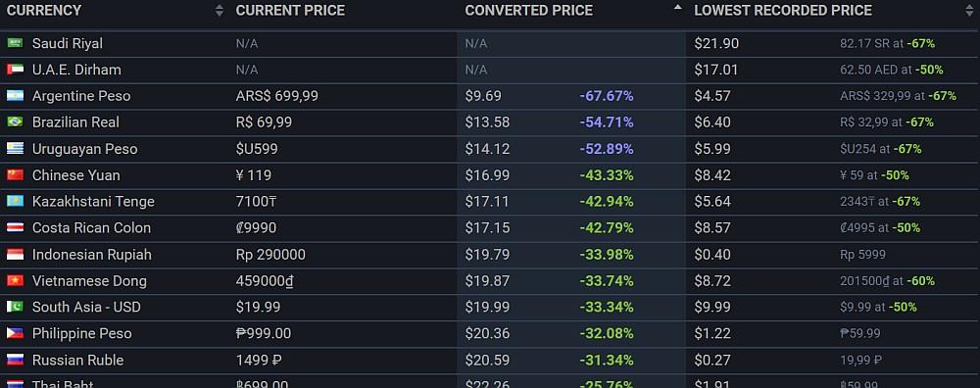Click the $0.40 lowest recorded price

(x=712, y=255)
